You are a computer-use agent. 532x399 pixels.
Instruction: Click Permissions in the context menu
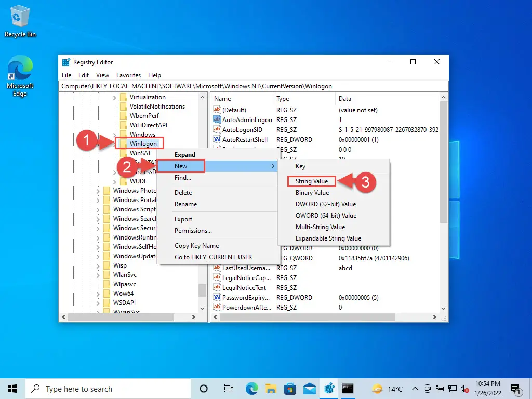pyautogui.click(x=193, y=231)
